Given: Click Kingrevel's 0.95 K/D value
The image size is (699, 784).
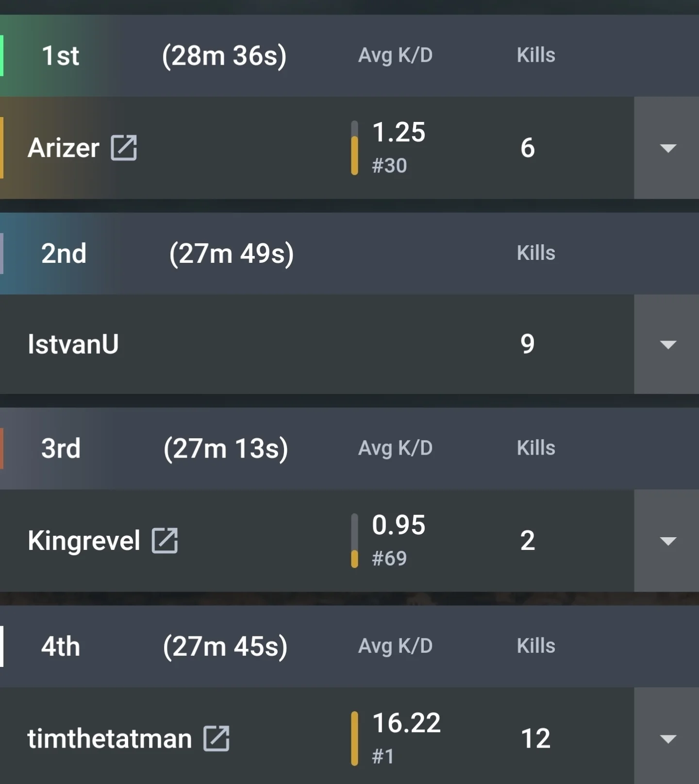Looking at the screenshot, I should (x=399, y=525).
